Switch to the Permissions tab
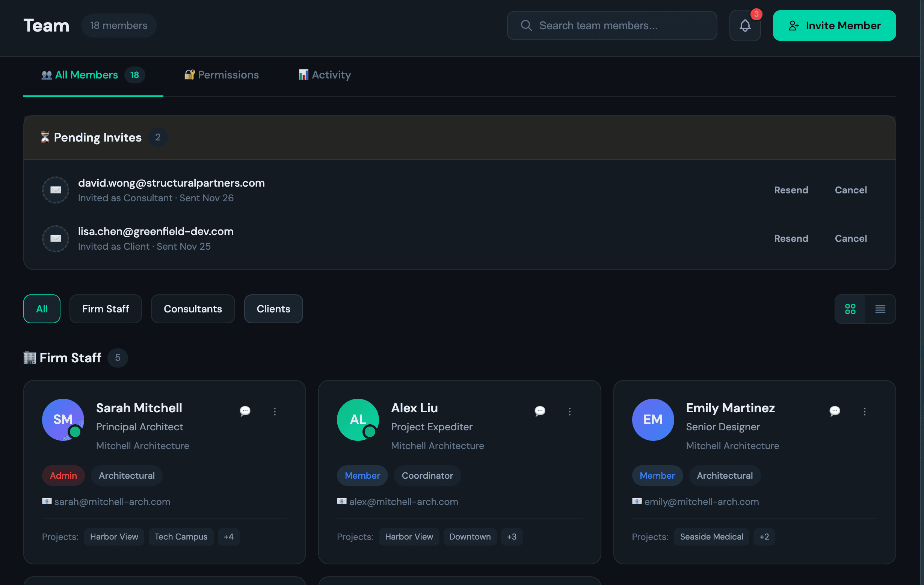The image size is (924, 585). click(221, 75)
